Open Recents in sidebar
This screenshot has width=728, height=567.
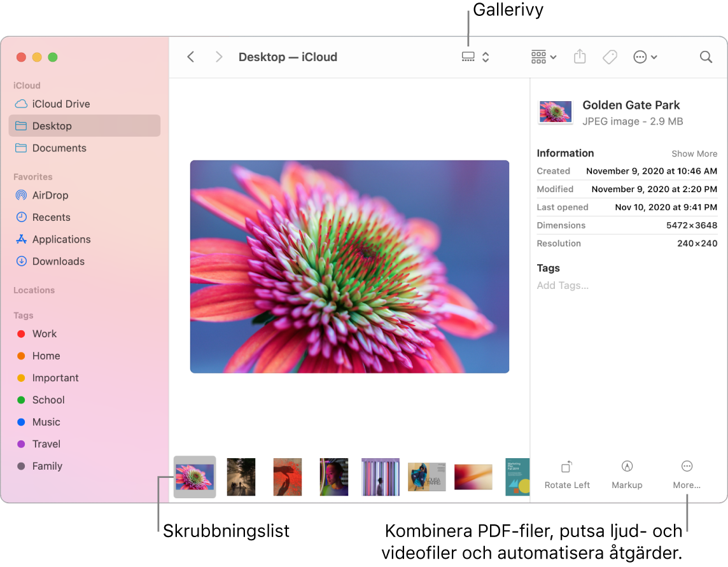85,217
